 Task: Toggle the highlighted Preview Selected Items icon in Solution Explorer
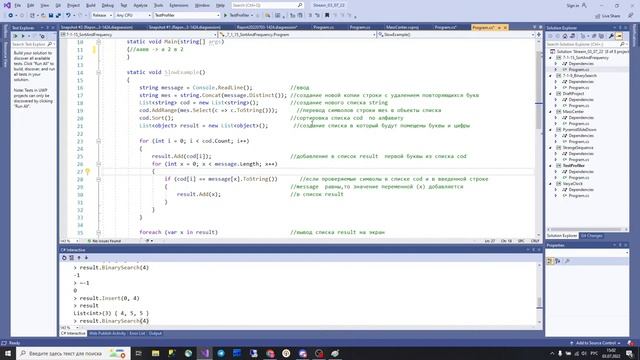pyautogui.click(x=619, y=36)
